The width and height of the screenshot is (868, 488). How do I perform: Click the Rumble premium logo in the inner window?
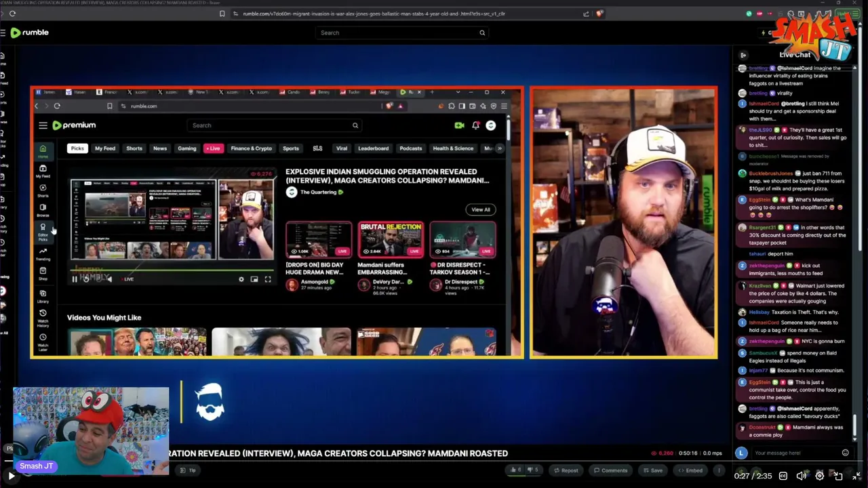click(74, 125)
